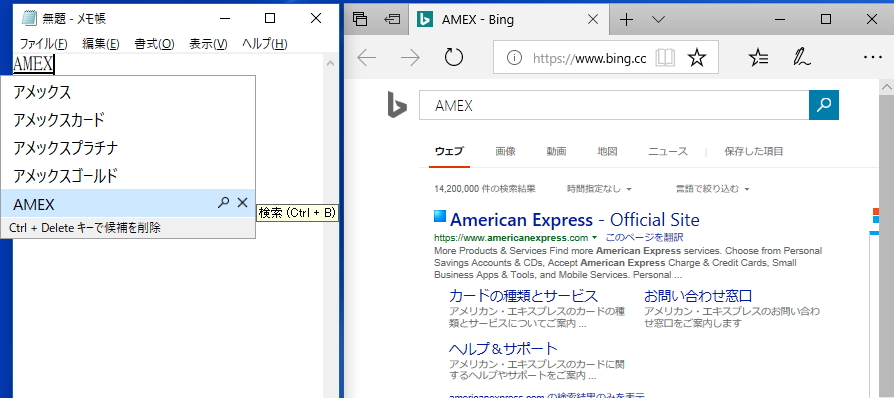The image size is (894, 398).
Task: Switch to the 画像 tab on Bing
Action: coord(505,152)
